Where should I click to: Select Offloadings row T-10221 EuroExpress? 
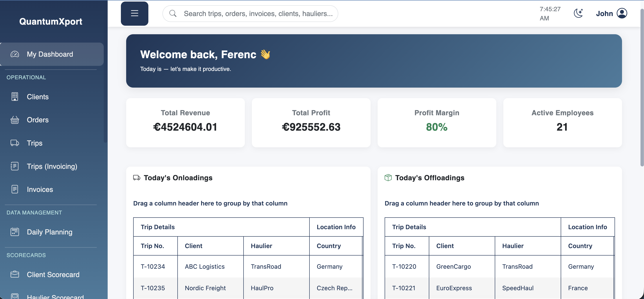(454, 288)
